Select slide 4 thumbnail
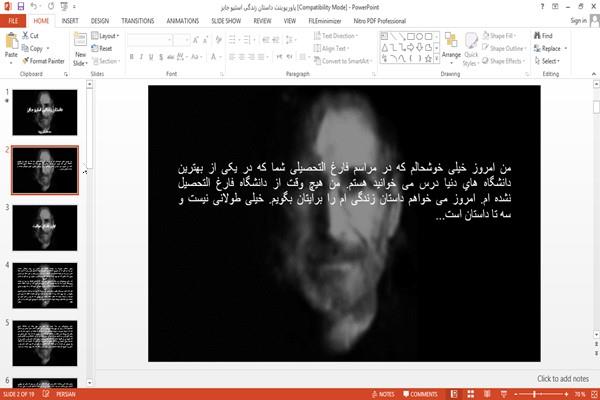Screen dimensions: 600x400 (x=45, y=286)
